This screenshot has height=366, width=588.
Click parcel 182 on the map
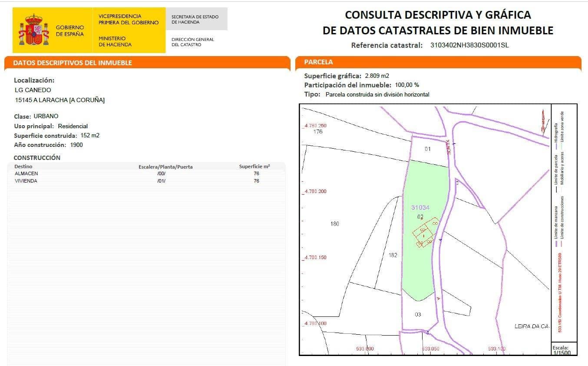393,255
